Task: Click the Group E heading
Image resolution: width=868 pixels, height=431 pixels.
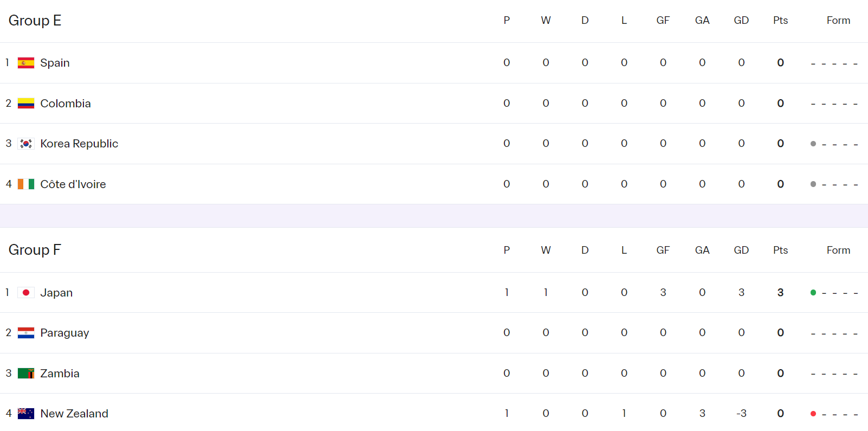Action: pos(35,21)
